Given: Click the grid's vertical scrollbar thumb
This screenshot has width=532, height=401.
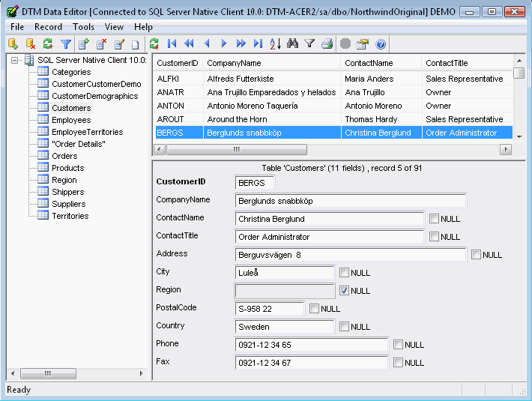Looking at the screenshot, I should [519, 73].
